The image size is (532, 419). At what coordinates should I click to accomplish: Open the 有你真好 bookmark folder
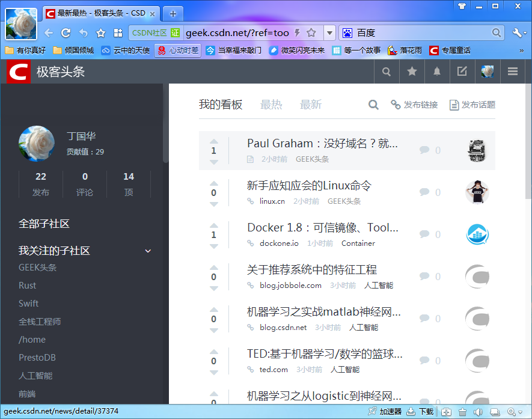26,50
